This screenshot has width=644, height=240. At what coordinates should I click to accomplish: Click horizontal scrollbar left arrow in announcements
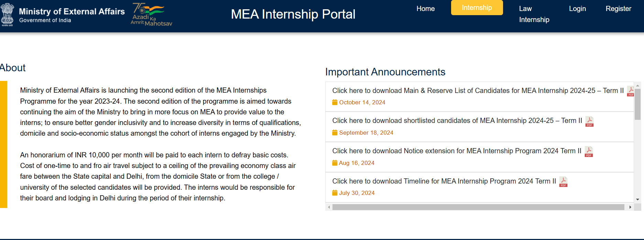329,207
